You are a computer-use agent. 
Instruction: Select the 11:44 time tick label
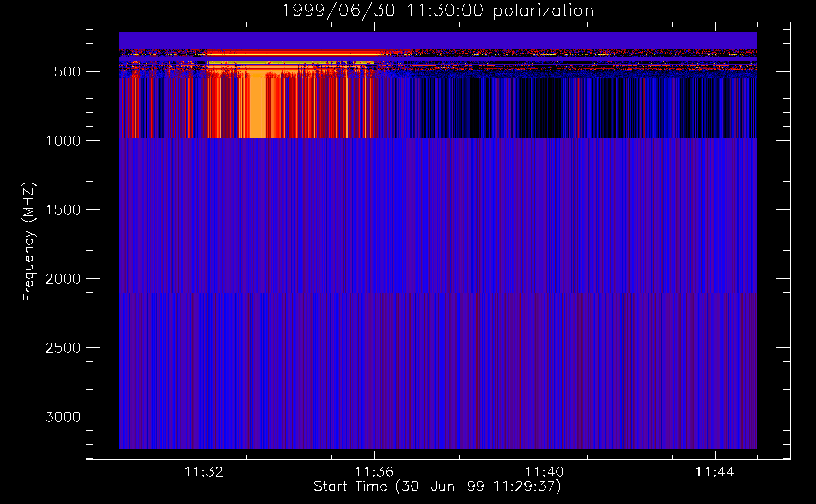tap(715, 472)
